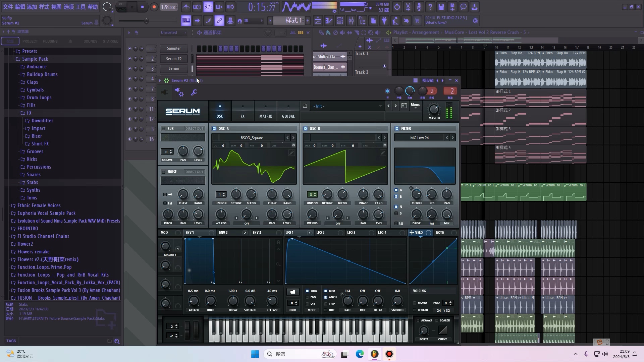Click the OSC A next wavetable arrow
Viewport: 644px width, 362px height.
pos(293,138)
